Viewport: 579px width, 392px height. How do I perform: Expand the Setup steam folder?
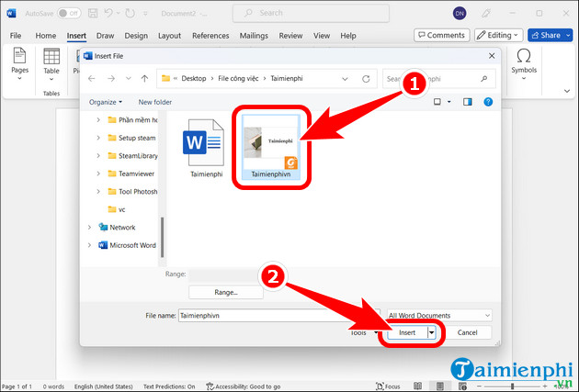pyautogui.click(x=98, y=138)
